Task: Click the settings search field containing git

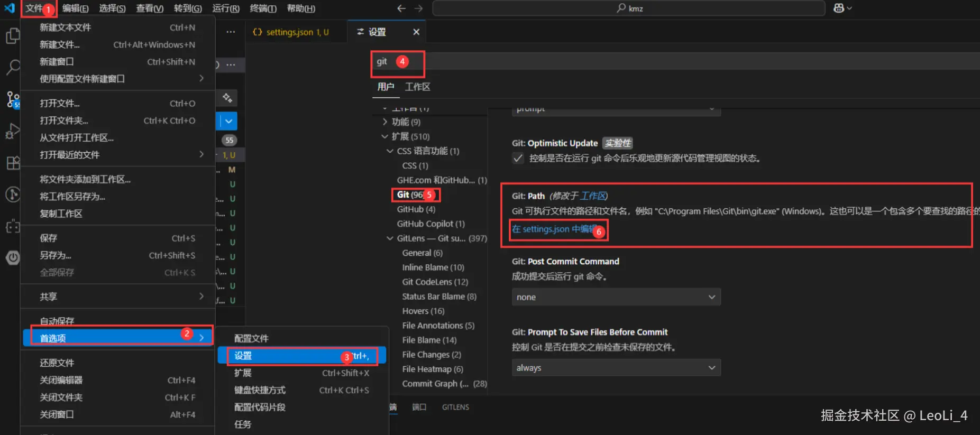Action: click(675, 62)
